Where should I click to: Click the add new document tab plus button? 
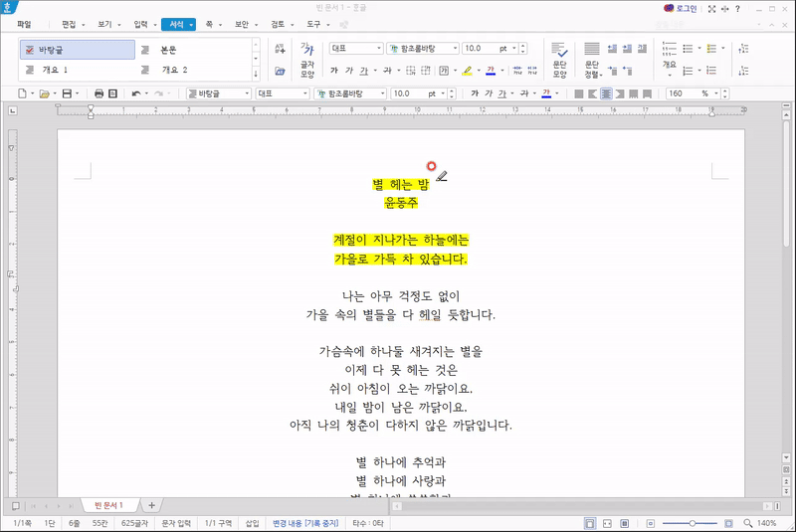point(151,505)
